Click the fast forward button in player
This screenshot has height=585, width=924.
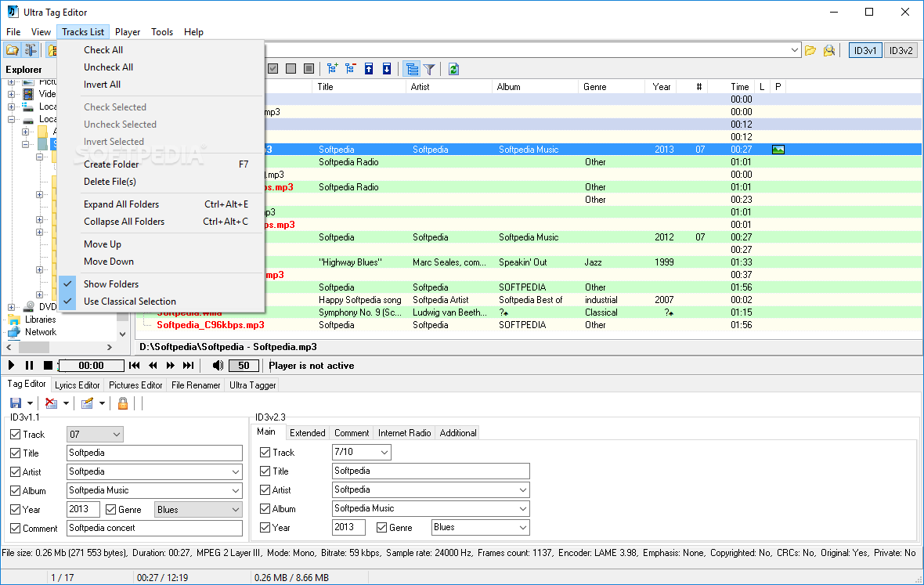[x=170, y=365]
